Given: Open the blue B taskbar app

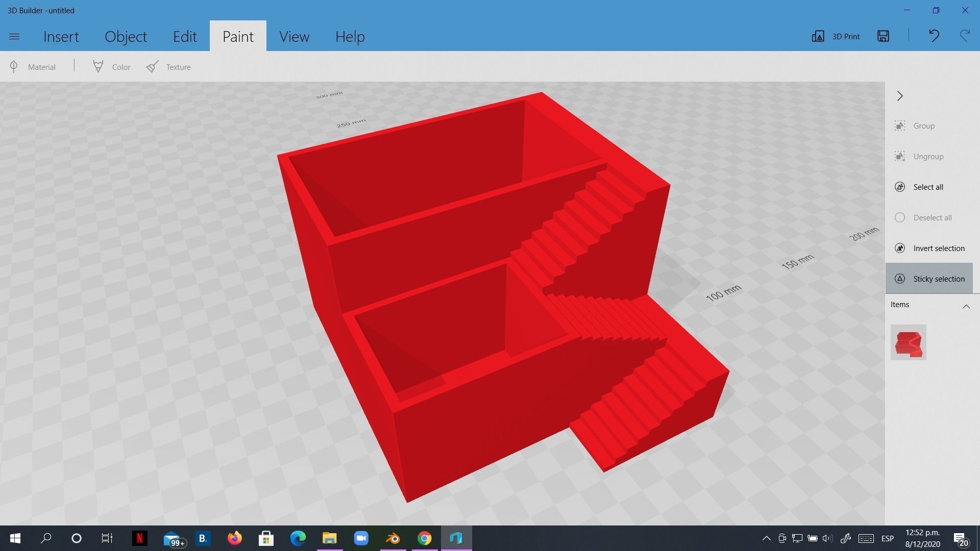Looking at the screenshot, I should point(203,538).
